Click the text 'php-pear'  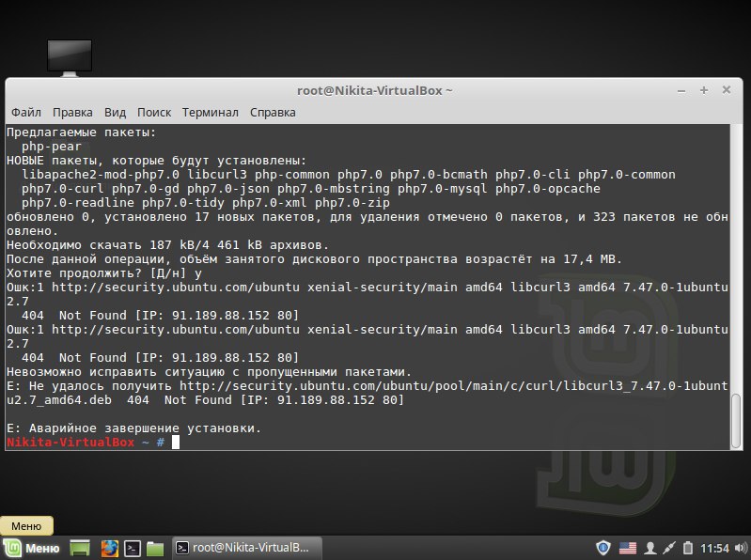point(52,147)
